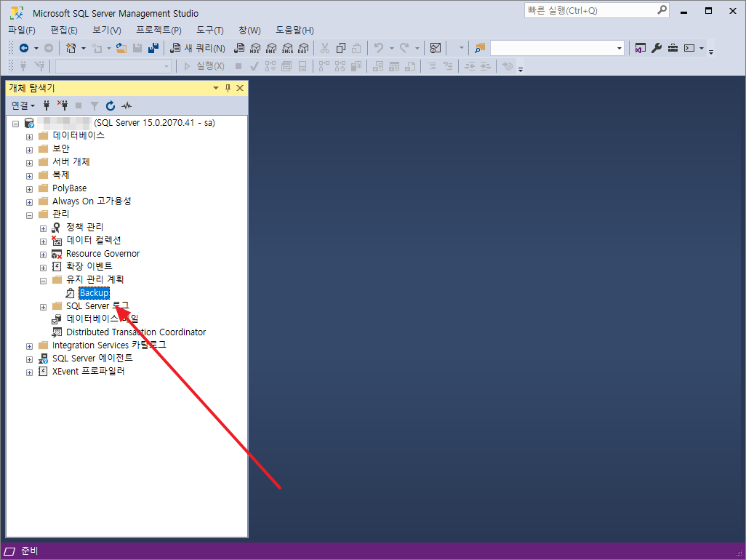Expand the 보안 folder
Image resolution: width=746 pixels, height=560 pixels.
[x=30, y=150]
